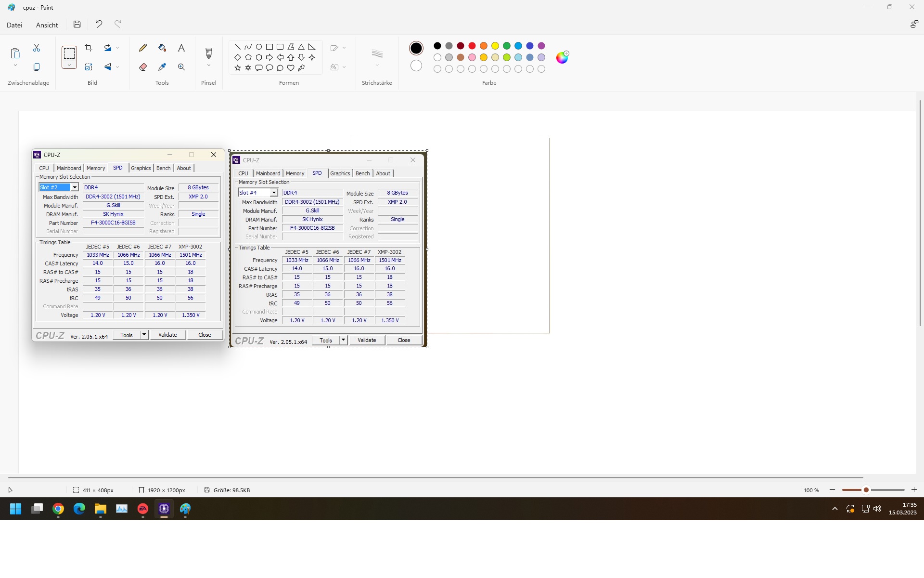The width and height of the screenshot is (924, 578).
Task: Activate the Color picker eyedropper
Action: (162, 67)
